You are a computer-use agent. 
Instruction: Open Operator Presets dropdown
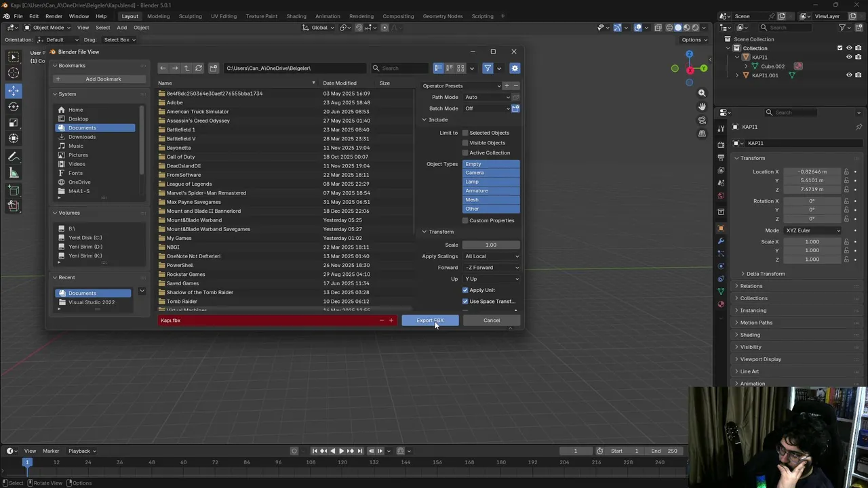[461, 85]
